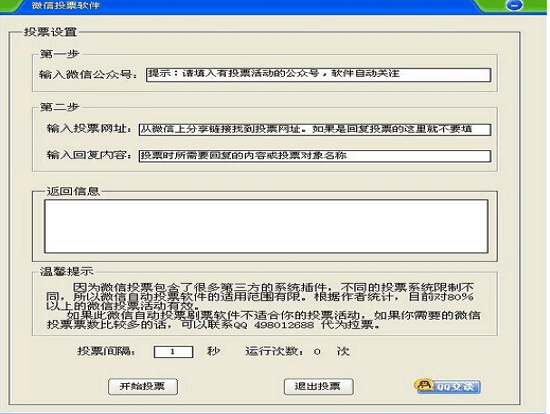The height and width of the screenshot is (414, 550).
Task: Click the 输入回复内容 label
Action: tap(89, 155)
